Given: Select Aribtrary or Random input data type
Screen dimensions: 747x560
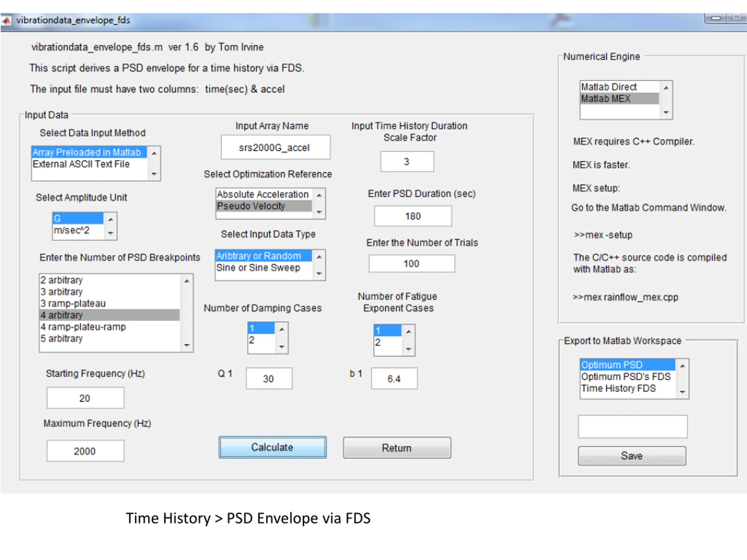Looking at the screenshot, I should click(x=263, y=256).
